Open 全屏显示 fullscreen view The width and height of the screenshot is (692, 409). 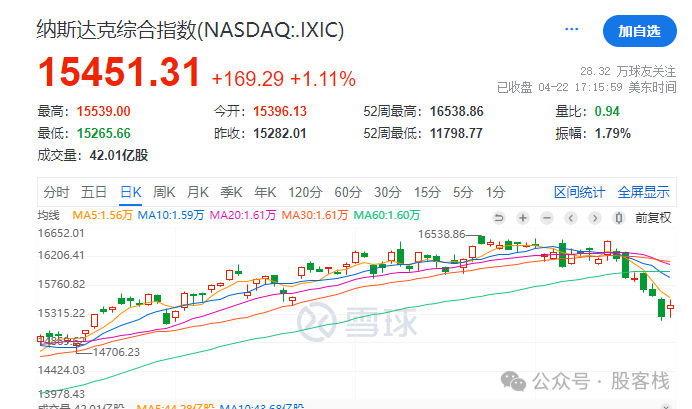click(643, 192)
